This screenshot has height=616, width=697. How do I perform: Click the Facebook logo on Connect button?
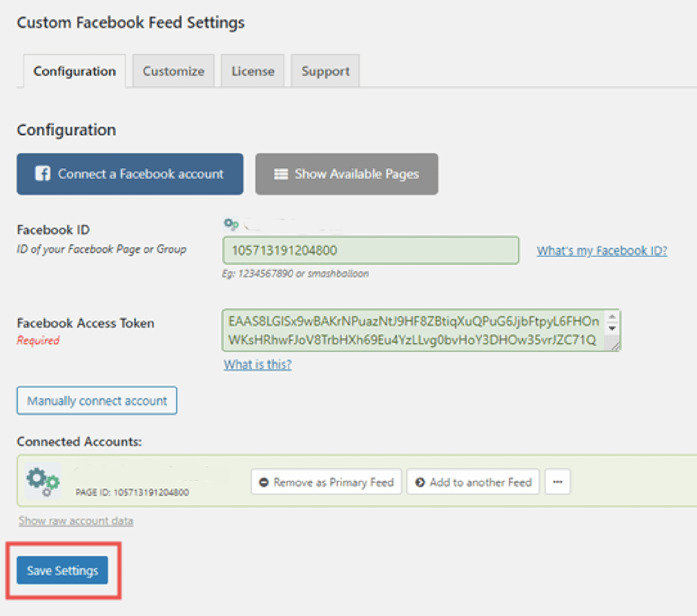(x=43, y=174)
